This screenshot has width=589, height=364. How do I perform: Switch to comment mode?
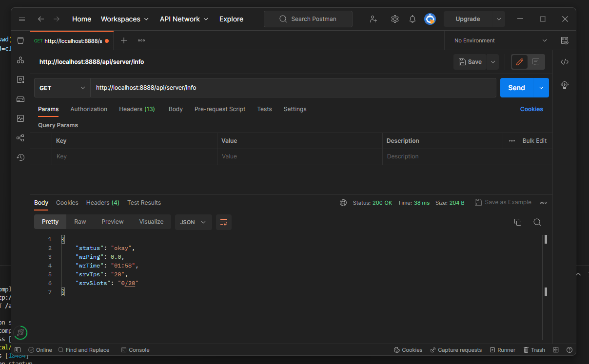[536, 62]
